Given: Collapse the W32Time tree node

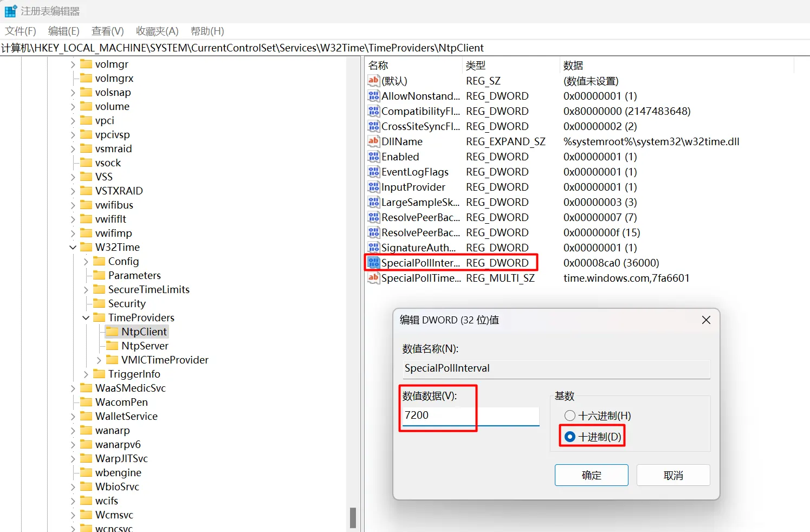Looking at the screenshot, I should (73, 247).
